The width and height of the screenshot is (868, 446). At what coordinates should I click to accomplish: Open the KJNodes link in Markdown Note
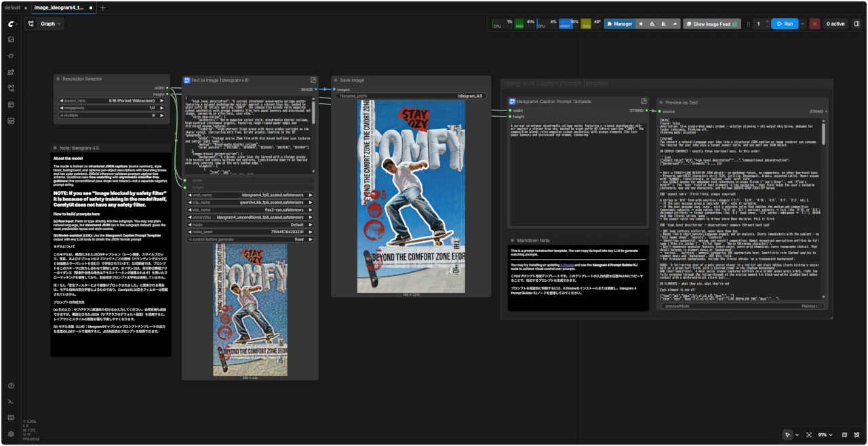566,264
